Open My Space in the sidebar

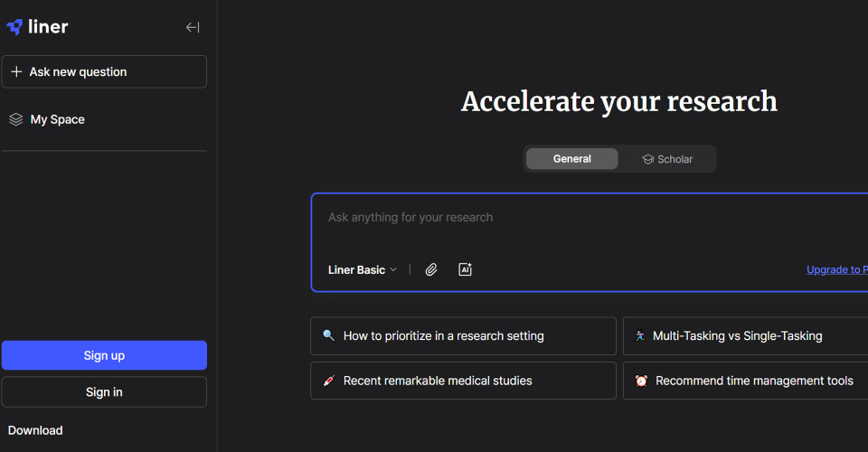(x=58, y=119)
